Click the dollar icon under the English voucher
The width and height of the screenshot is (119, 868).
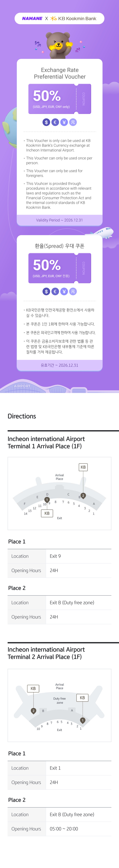(x=46, y=122)
